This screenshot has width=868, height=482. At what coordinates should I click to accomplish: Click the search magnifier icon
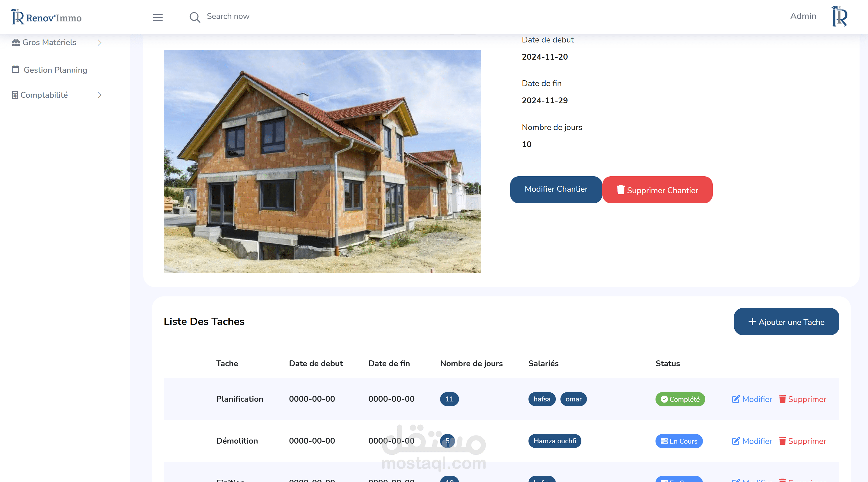tap(195, 17)
